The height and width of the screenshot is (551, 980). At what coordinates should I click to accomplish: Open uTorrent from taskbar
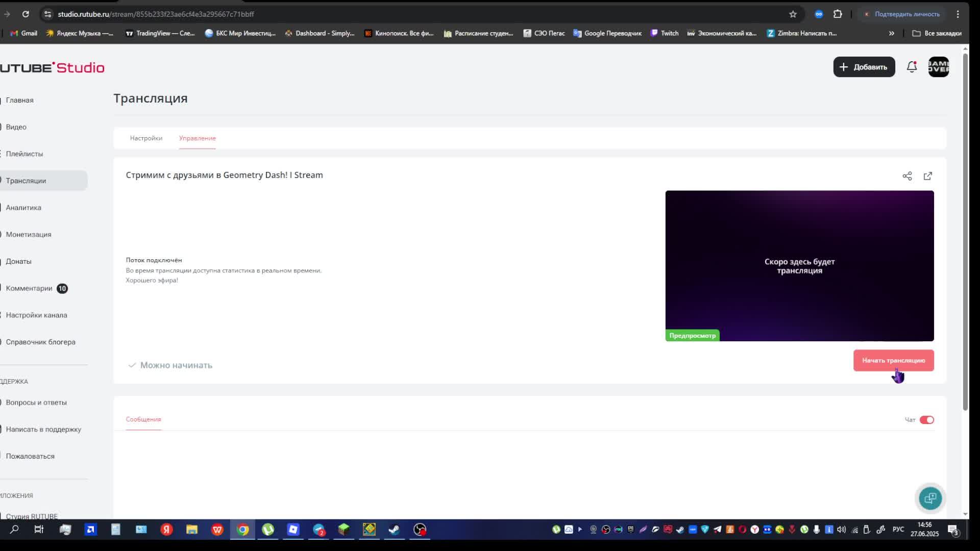point(268,530)
